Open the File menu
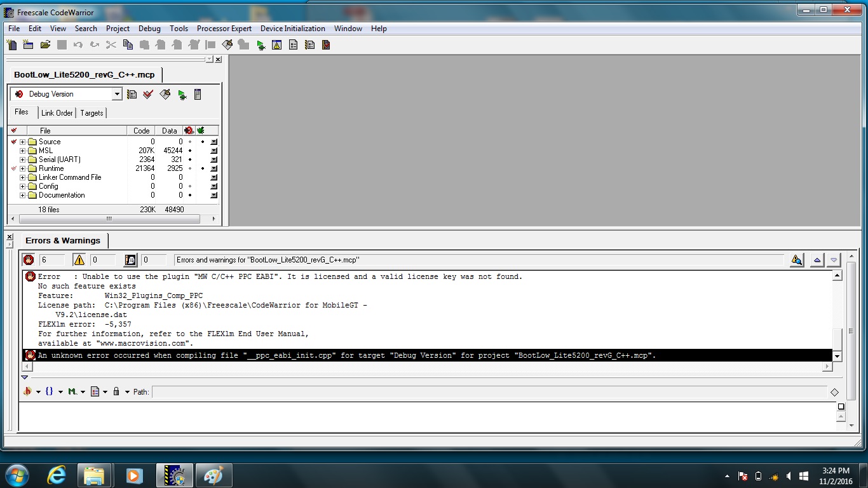Image resolution: width=868 pixels, height=488 pixels. 14,29
